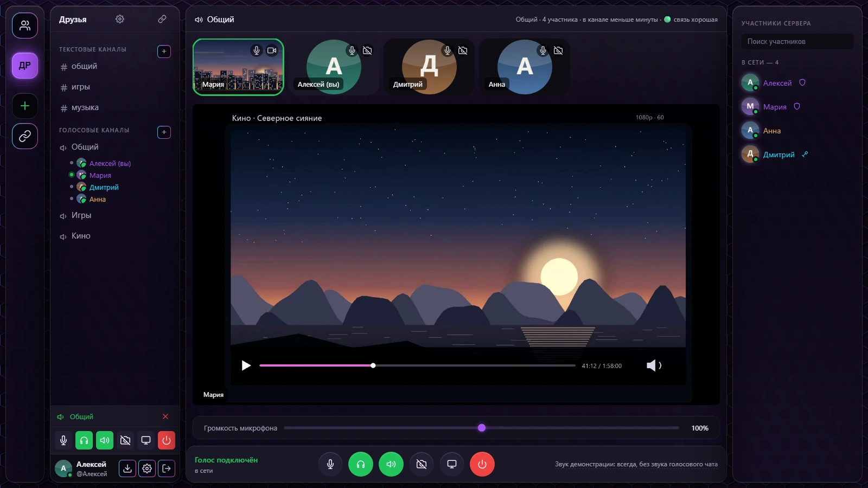Play the Северное сияние video

point(246,365)
